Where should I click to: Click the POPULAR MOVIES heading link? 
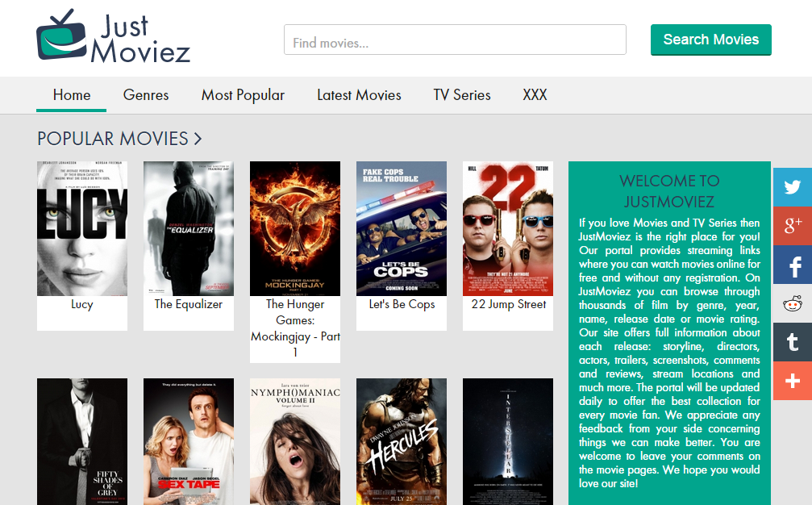[x=113, y=139]
